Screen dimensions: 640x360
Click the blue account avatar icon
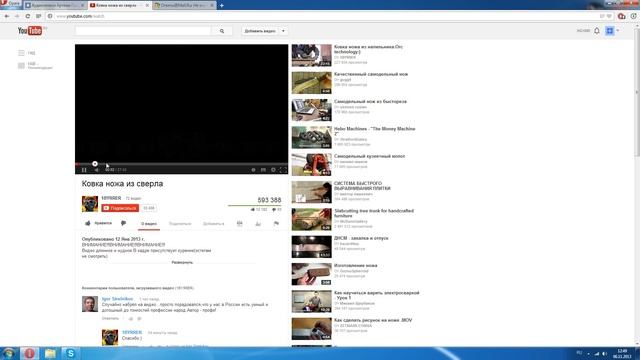[x=609, y=31]
